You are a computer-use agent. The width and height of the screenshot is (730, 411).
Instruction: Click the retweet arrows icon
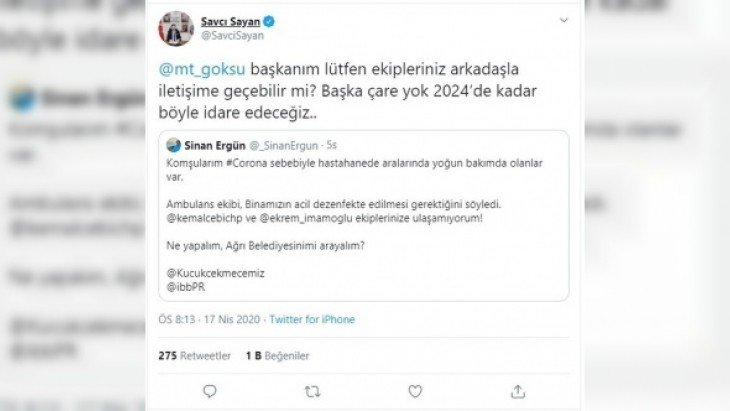pos(312,390)
